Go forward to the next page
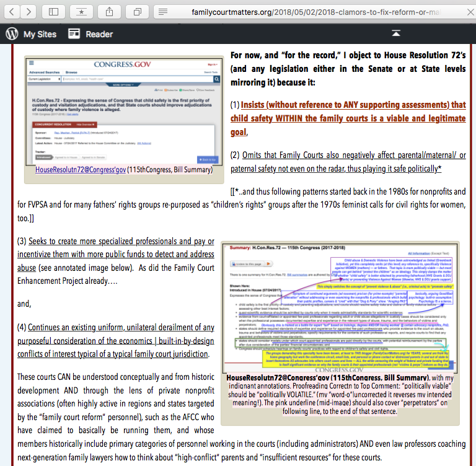Screen dimensions: 476x466 pos(29,12)
